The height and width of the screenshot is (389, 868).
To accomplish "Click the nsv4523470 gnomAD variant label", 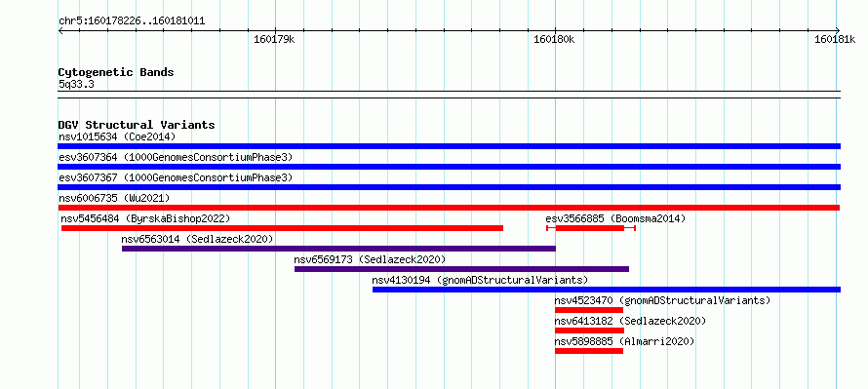I will tap(662, 300).
